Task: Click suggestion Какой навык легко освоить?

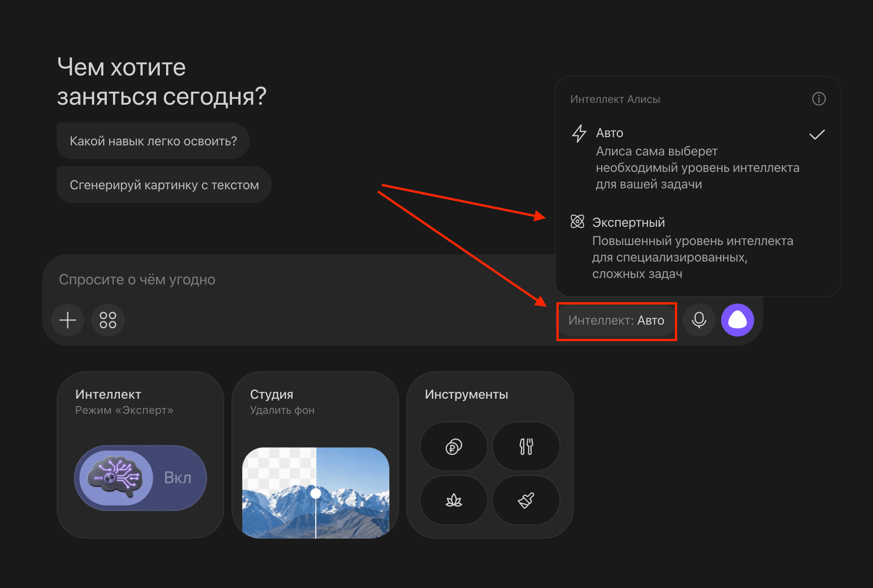Action: coord(153,141)
